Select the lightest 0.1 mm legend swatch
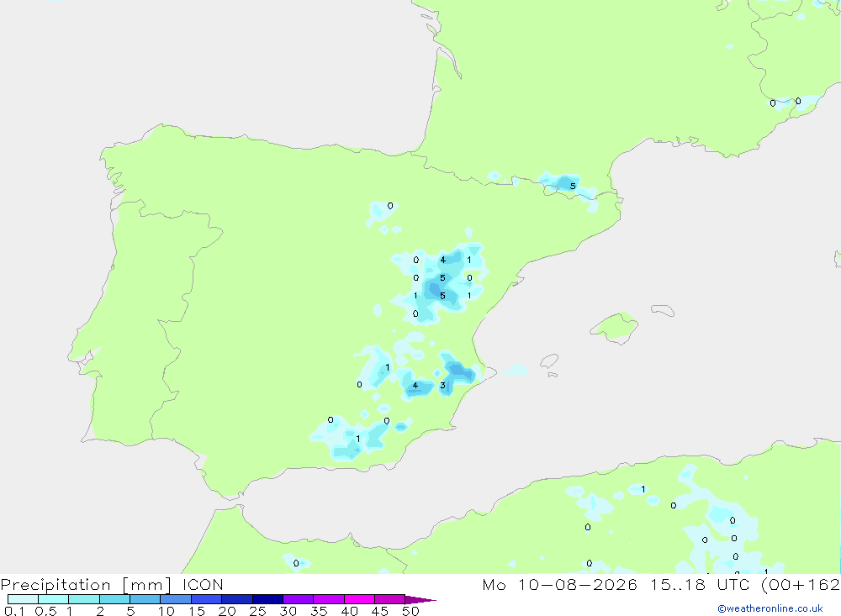841x616 pixels. [x=23, y=599]
